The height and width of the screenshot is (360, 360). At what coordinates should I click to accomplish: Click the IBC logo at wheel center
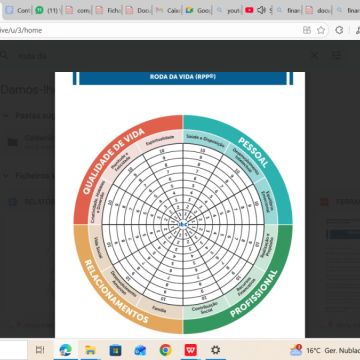coord(183,224)
